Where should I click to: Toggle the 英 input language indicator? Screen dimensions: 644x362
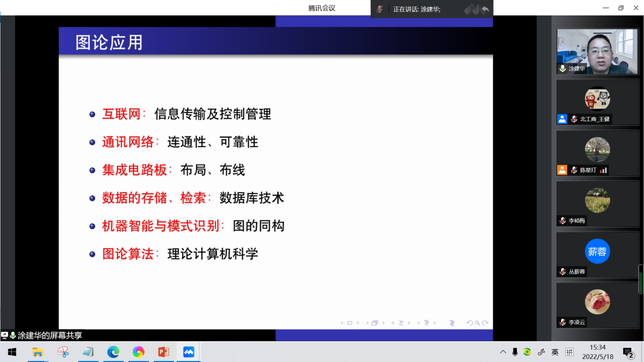click(x=555, y=352)
